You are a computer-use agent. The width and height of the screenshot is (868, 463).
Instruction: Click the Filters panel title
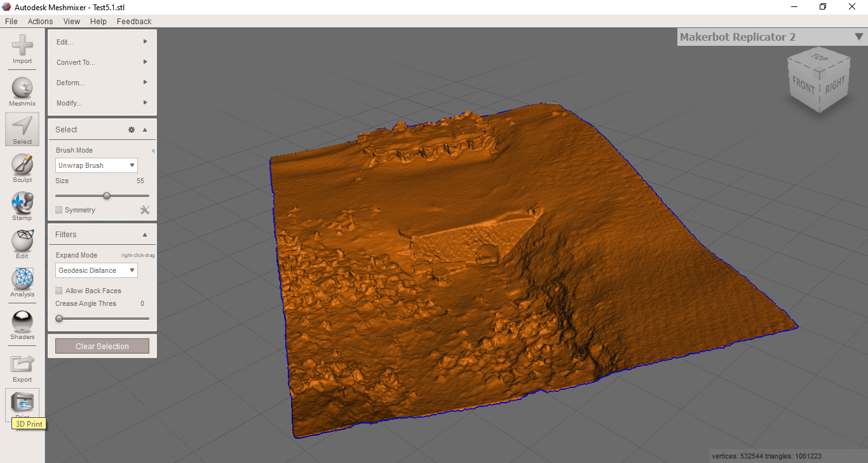coord(66,235)
